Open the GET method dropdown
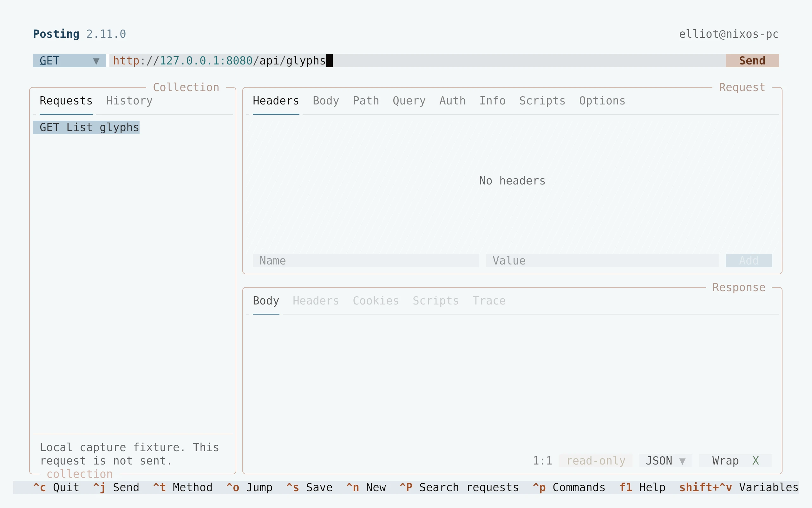Image resolution: width=812 pixels, height=508 pixels. click(x=69, y=60)
